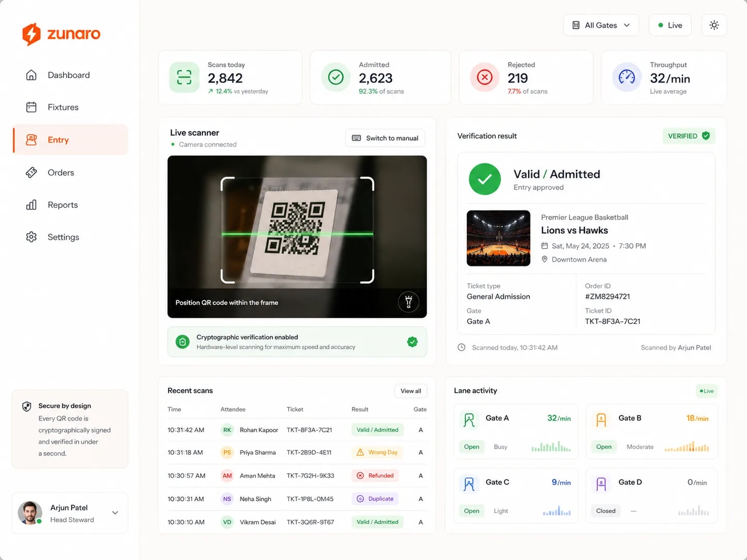Click the Ticket ID TKT-8F3A-7C21 in verification result

coord(612,321)
